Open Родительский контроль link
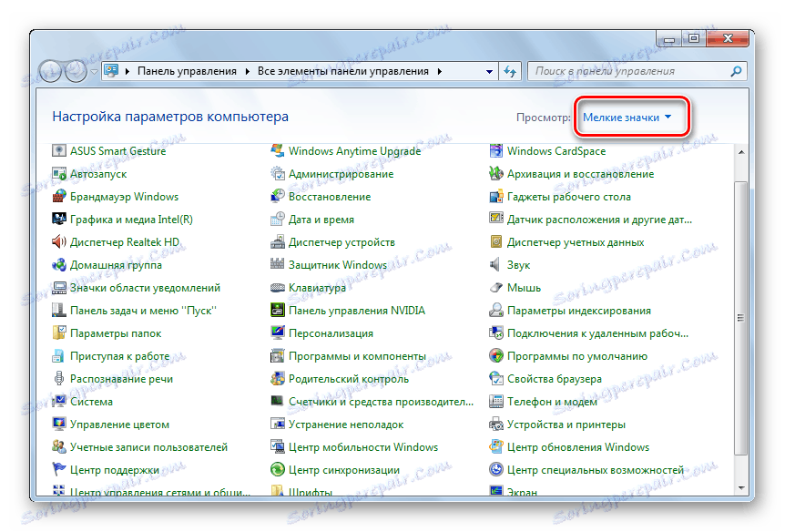Screen dimensions: 785x532 pyautogui.click(x=349, y=379)
